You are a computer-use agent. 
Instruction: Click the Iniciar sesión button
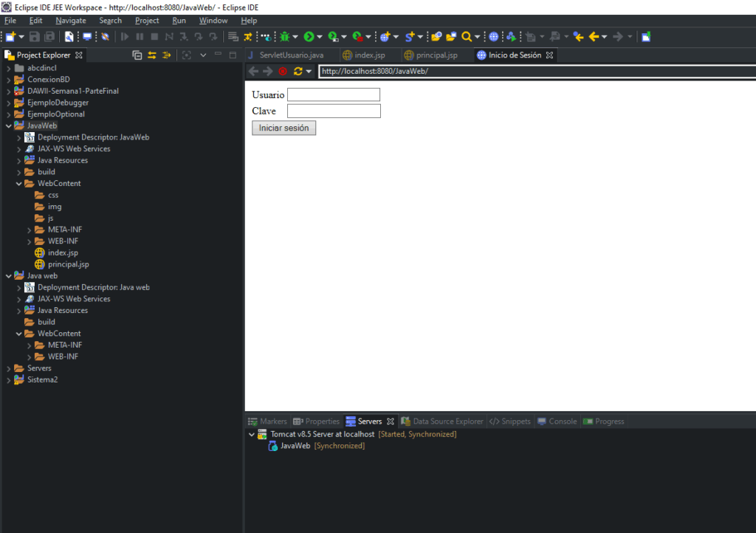click(283, 128)
